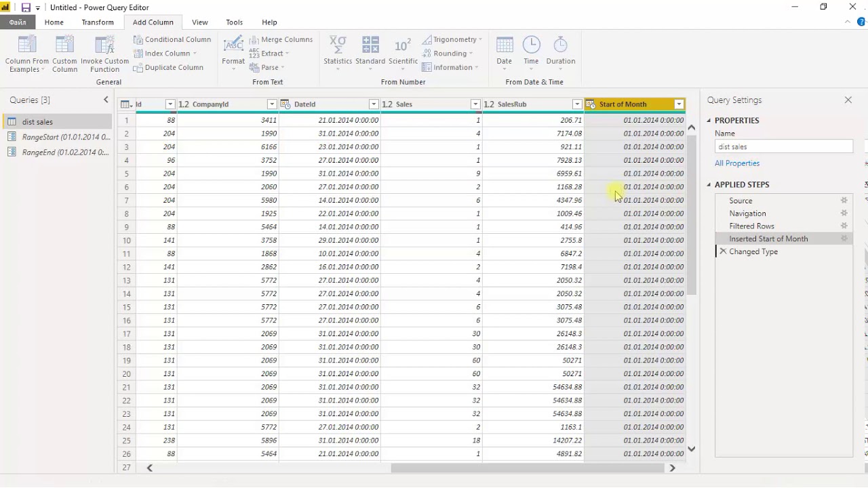The height and width of the screenshot is (488, 868).
Task: Change Start of Month data type icon
Action: click(x=591, y=104)
